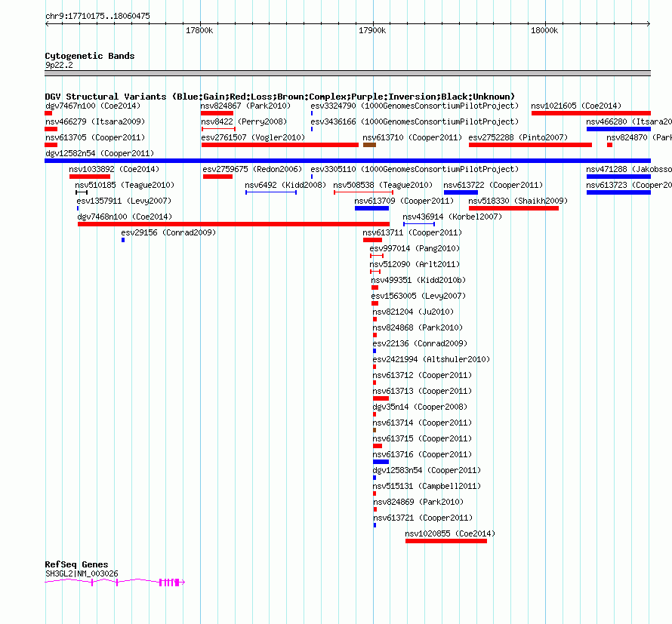Click the nsv824868 (Park2010) label
This screenshot has height=624, width=672.
point(418,327)
